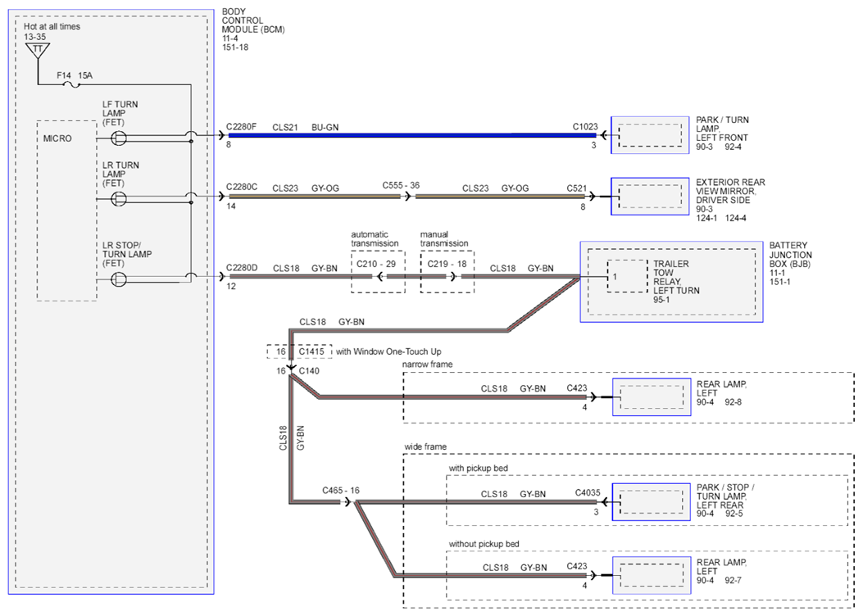Image resolution: width=863 pixels, height=616 pixels.
Task: Select the narrow frame Rear Lamp Left box
Action: [652, 397]
